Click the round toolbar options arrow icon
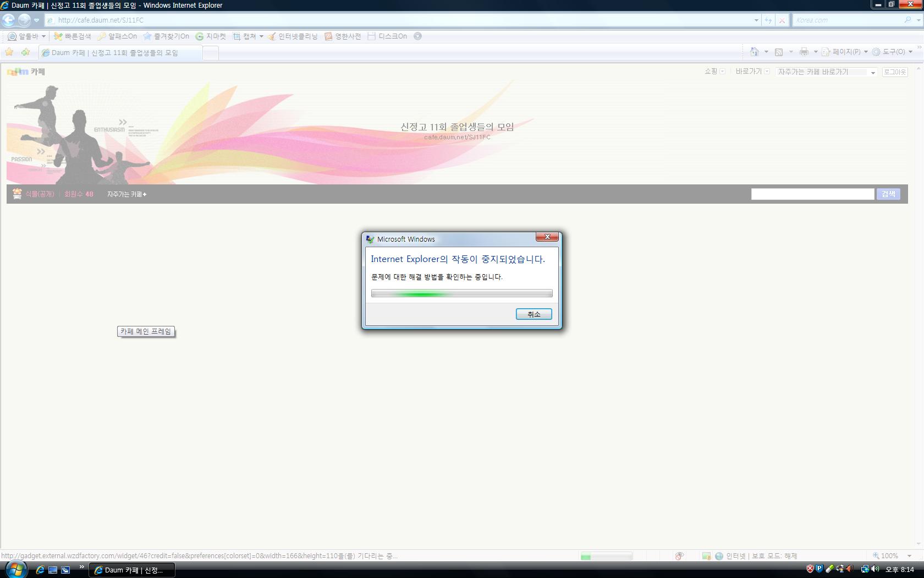 tap(417, 36)
